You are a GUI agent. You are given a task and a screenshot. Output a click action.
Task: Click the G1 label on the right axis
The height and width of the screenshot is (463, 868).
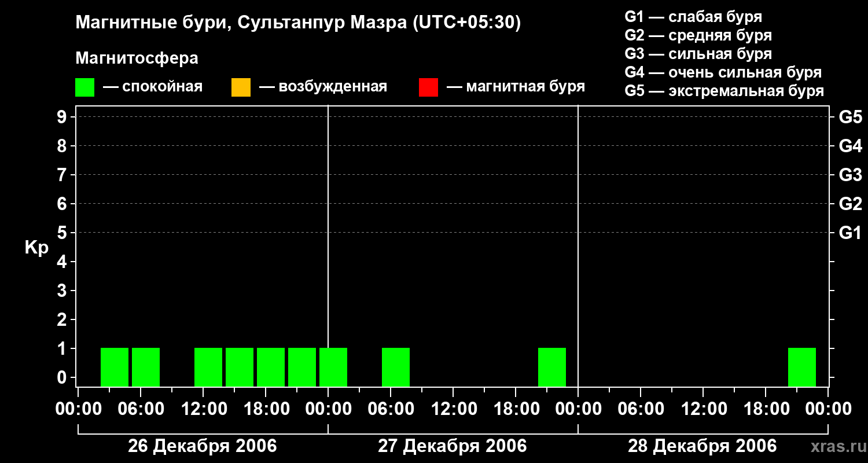pyautogui.click(x=851, y=233)
